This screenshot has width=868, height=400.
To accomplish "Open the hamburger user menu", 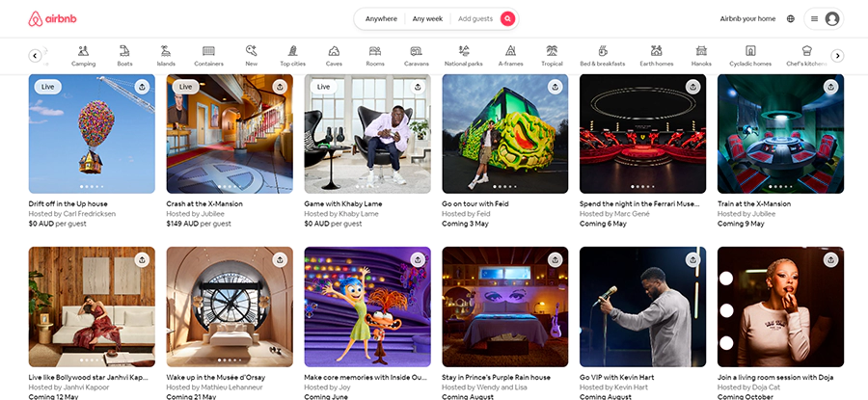I will tap(814, 19).
